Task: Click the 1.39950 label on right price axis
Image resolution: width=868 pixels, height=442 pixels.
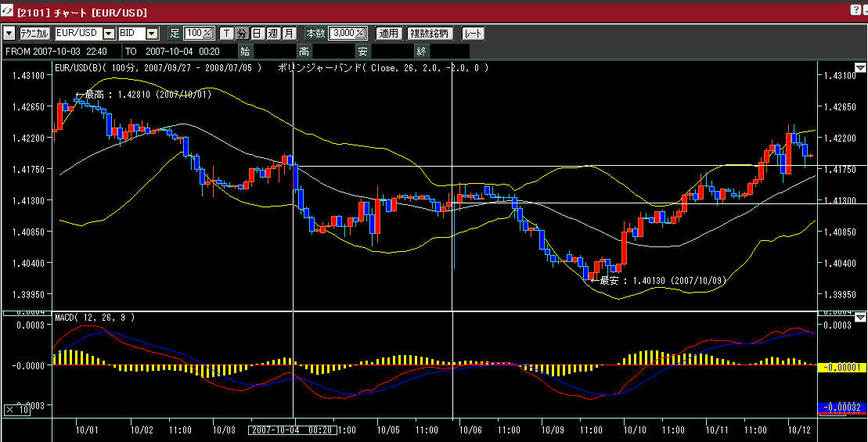Action: pos(841,295)
